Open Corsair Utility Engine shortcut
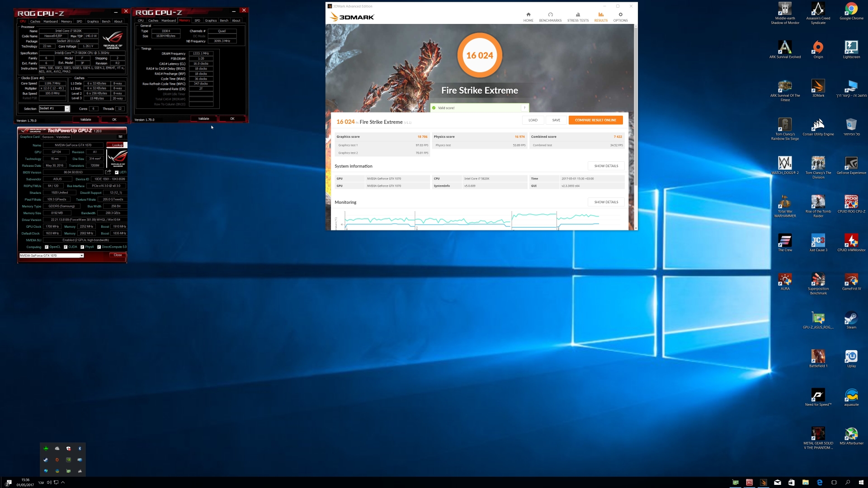868x488 pixels. [818, 127]
